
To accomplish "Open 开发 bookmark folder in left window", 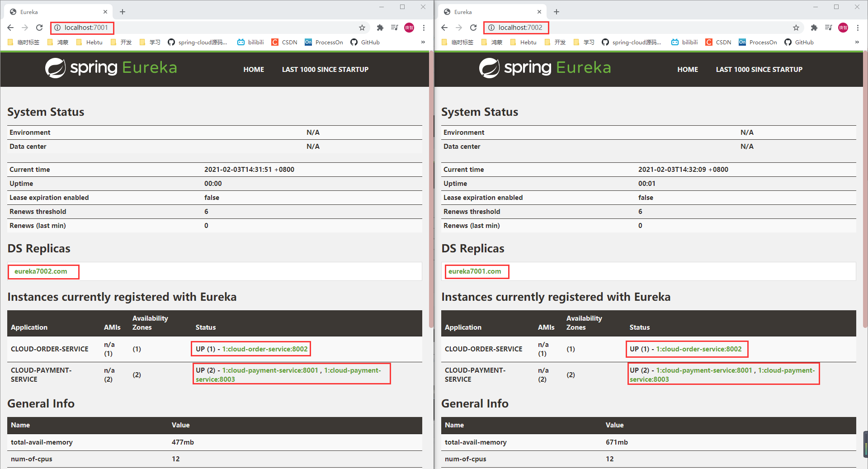I will pyautogui.click(x=121, y=42).
